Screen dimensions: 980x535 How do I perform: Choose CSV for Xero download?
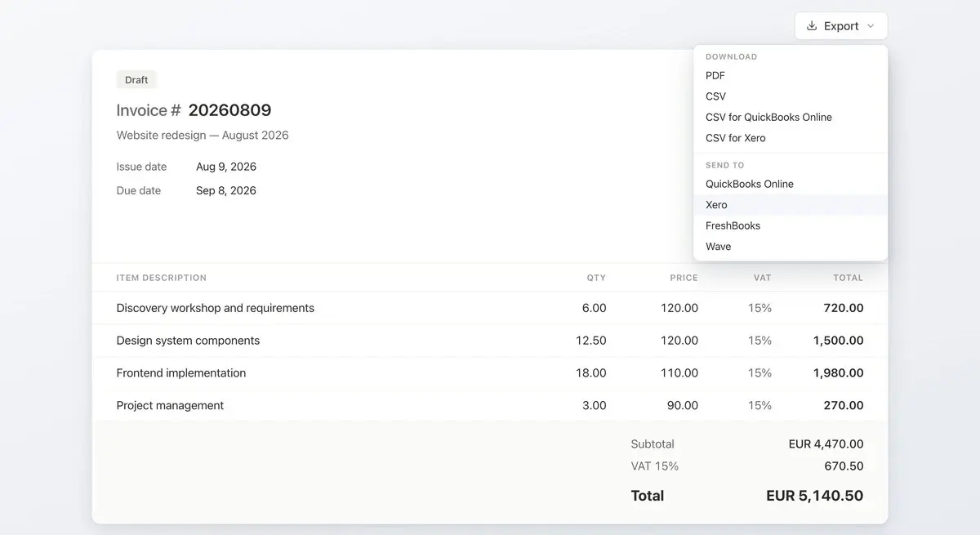coord(791,138)
